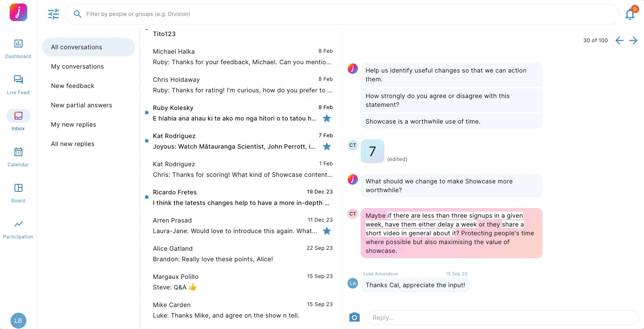The width and height of the screenshot is (644, 329).
Task: Open the filter settings sliders icon
Action: 53,14
